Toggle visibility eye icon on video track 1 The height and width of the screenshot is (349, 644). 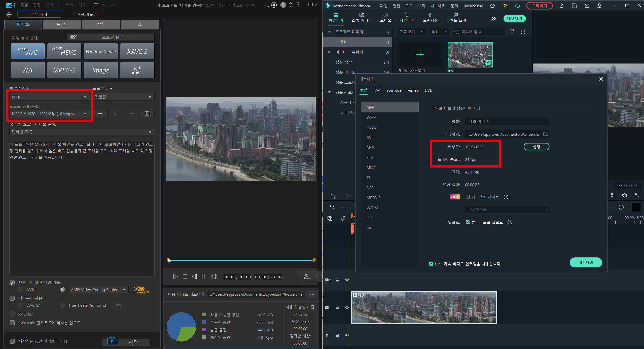click(x=347, y=307)
